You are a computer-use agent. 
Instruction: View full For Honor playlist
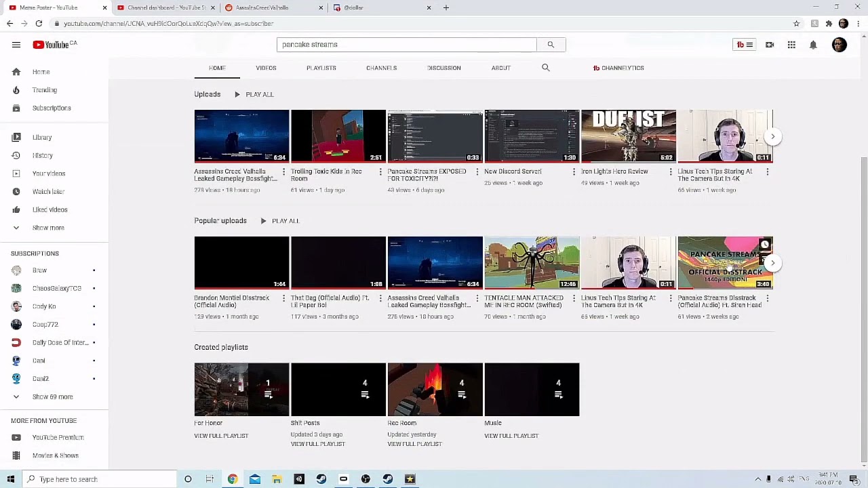[x=221, y=436]
